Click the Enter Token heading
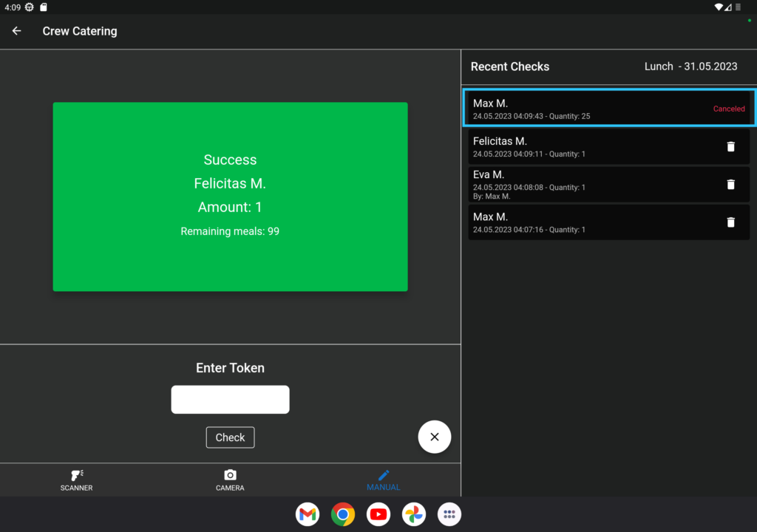The image size is (757, 532). click(231, 368)
